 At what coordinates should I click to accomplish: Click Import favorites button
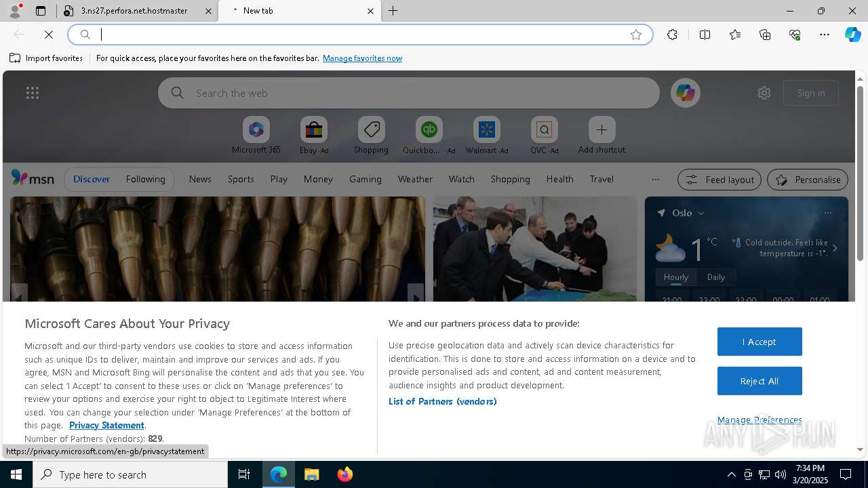click(x=46, y=58)
